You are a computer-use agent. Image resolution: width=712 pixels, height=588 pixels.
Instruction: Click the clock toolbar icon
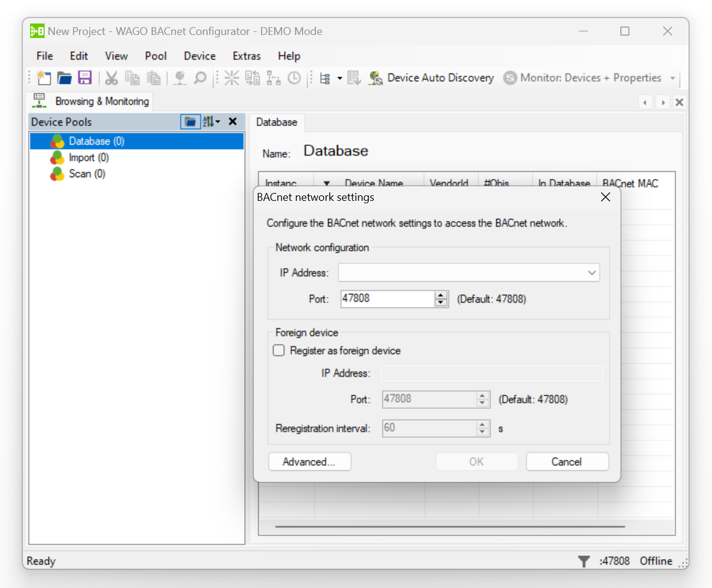point(294,78)
